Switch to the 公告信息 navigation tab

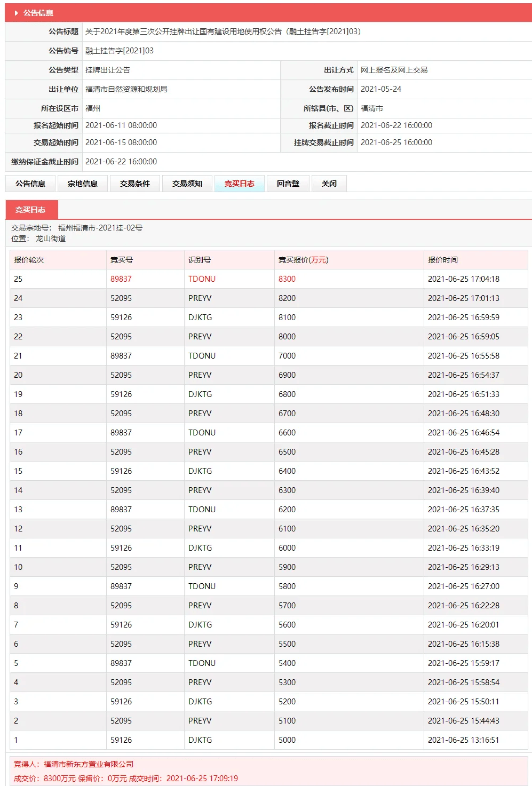tap(30, 183)
